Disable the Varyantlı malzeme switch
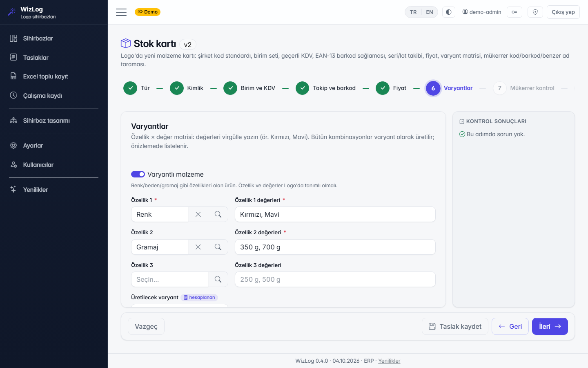 [138, 174]
